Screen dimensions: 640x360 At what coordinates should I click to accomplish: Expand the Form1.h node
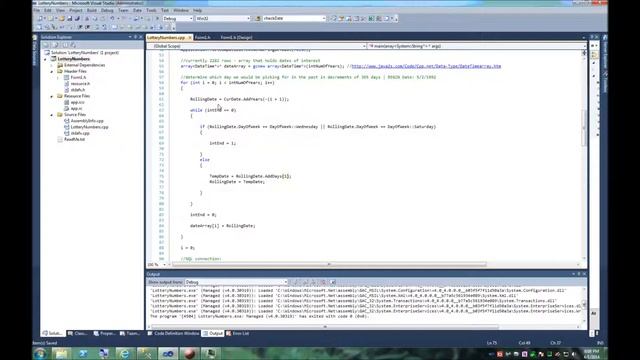pyautogui.click(x=58, y=78)
